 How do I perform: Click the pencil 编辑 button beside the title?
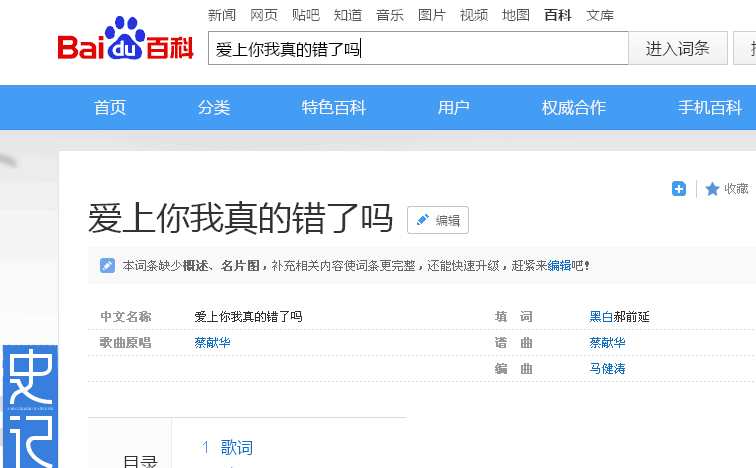point(438,220)
